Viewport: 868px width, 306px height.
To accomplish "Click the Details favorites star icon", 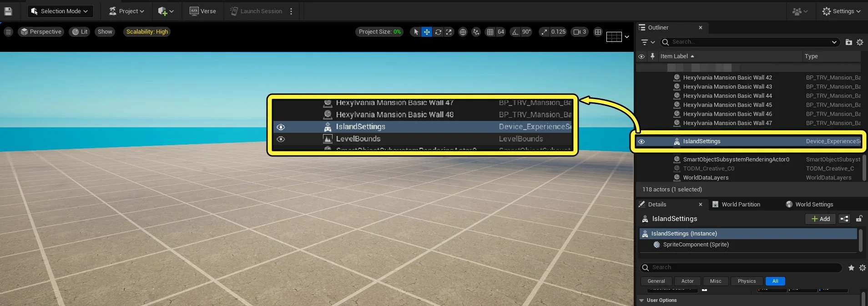I will 851,268.
